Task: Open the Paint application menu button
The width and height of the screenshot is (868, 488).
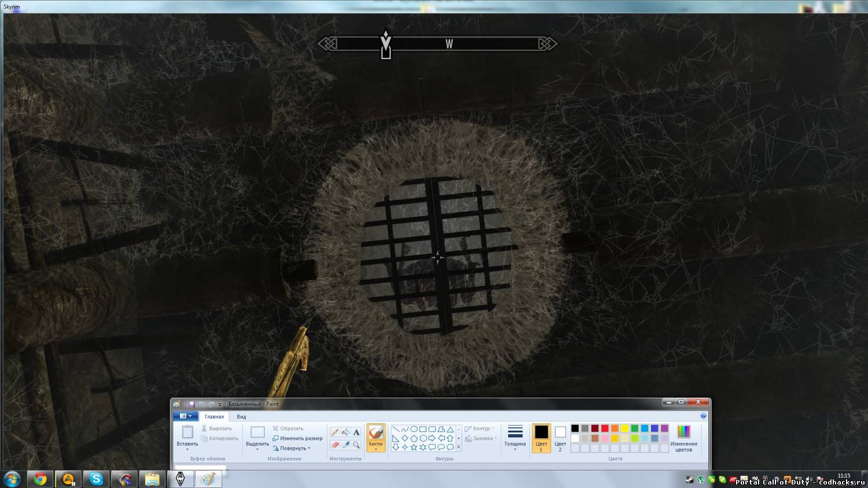Action: [186, 416]
